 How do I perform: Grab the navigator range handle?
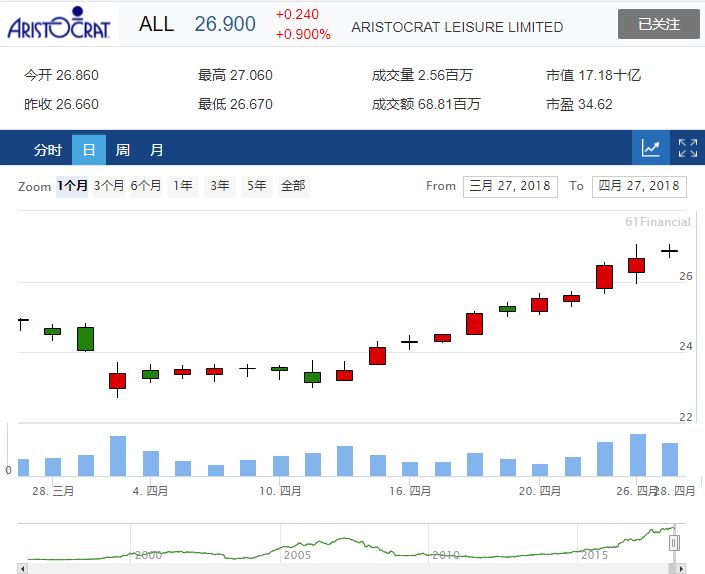pyautogui.click(x=674, y=543)
